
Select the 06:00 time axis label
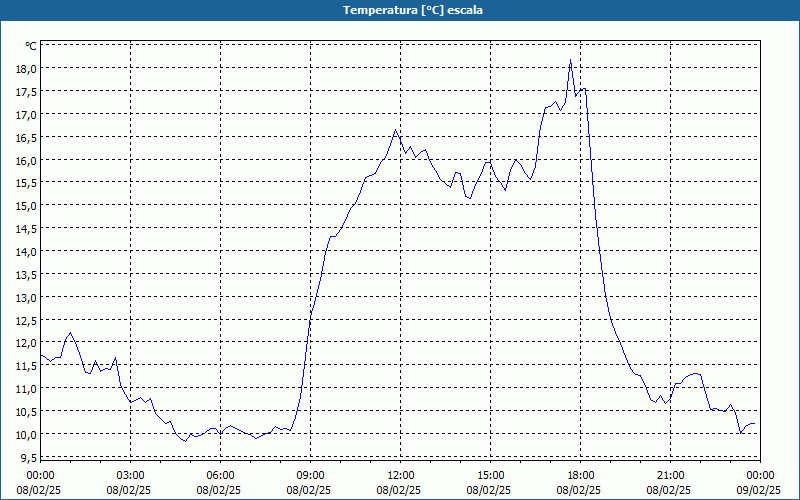[x=220, y=475]
